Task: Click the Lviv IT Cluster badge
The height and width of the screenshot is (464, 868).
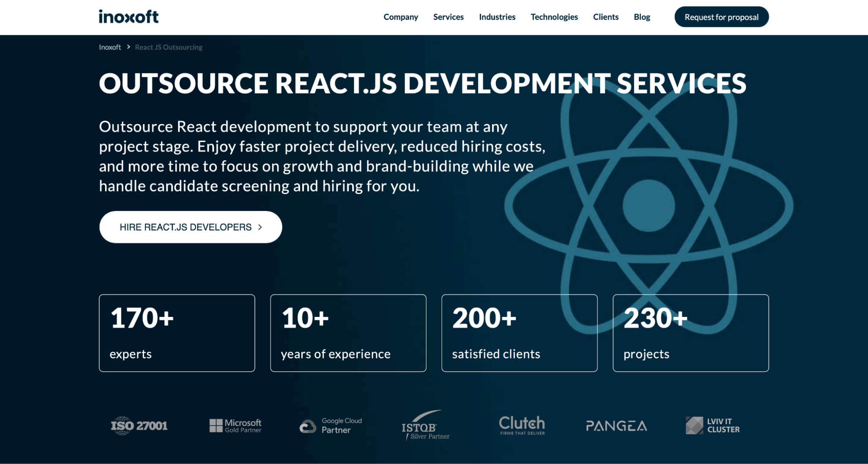Action: tap(712, 425)
